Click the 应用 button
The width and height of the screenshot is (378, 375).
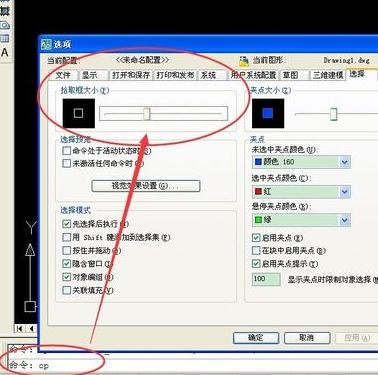tap(356, 338)
